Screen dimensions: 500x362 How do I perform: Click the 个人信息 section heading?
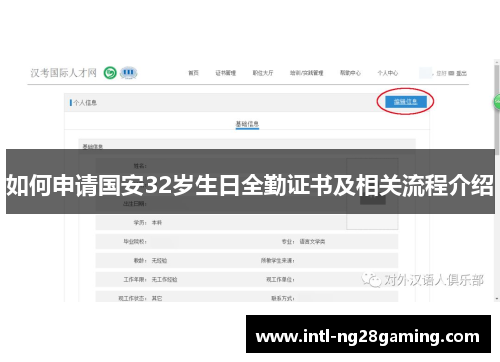point(85,103)
